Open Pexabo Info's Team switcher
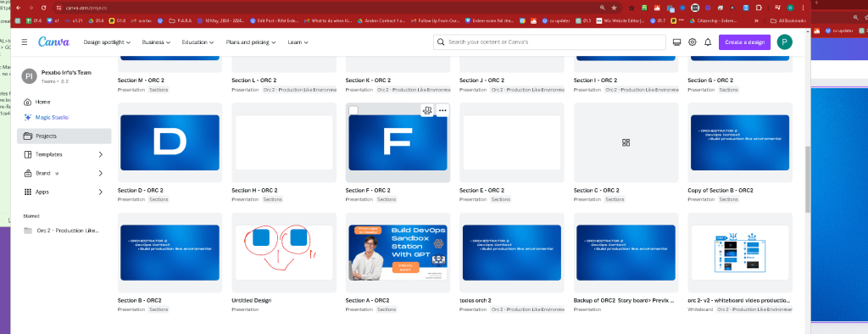 (x=64, y=76)
